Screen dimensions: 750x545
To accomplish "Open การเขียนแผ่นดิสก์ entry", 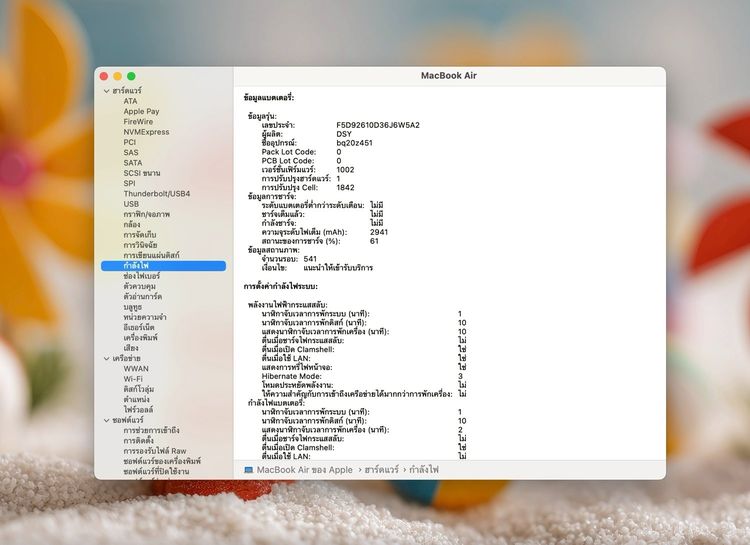I will click(151, 256).
